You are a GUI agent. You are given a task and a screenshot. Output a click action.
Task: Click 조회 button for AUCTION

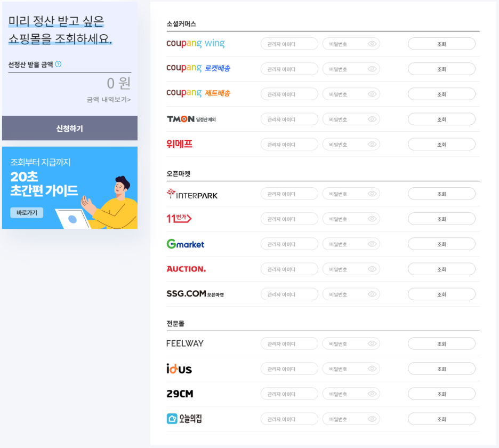tap(441, 269)
